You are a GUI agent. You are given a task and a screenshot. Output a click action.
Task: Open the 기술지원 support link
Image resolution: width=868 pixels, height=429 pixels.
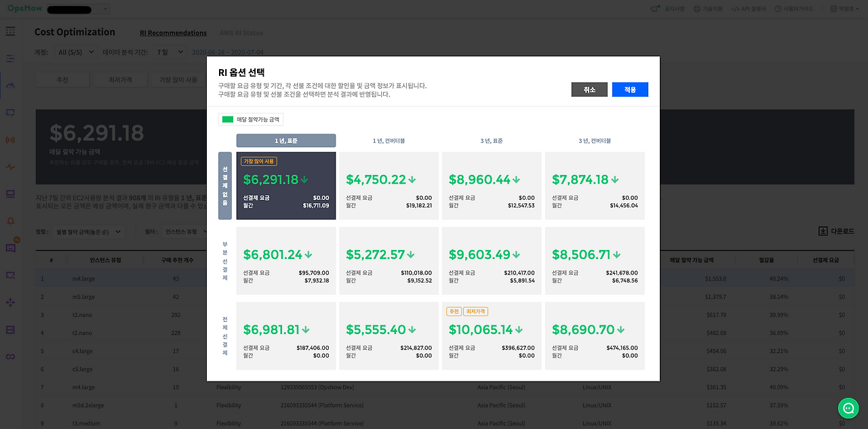[711, 9]
